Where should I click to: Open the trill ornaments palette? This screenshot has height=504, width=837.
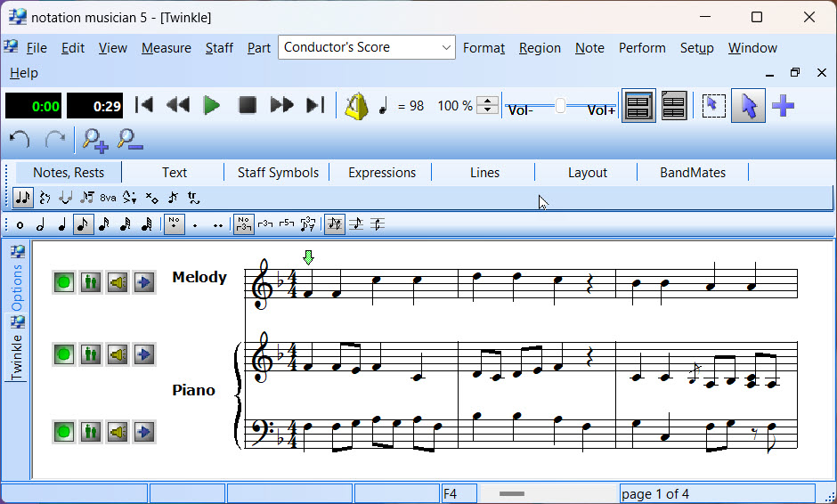click(193, 198)
